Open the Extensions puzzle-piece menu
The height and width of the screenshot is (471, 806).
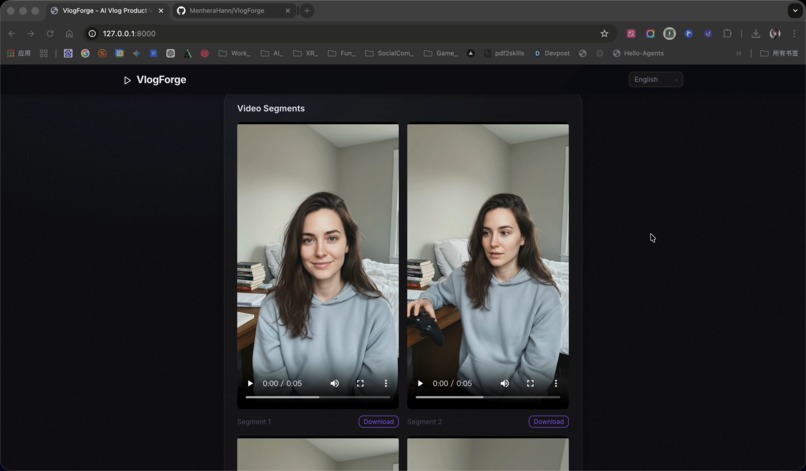[727, 33]
